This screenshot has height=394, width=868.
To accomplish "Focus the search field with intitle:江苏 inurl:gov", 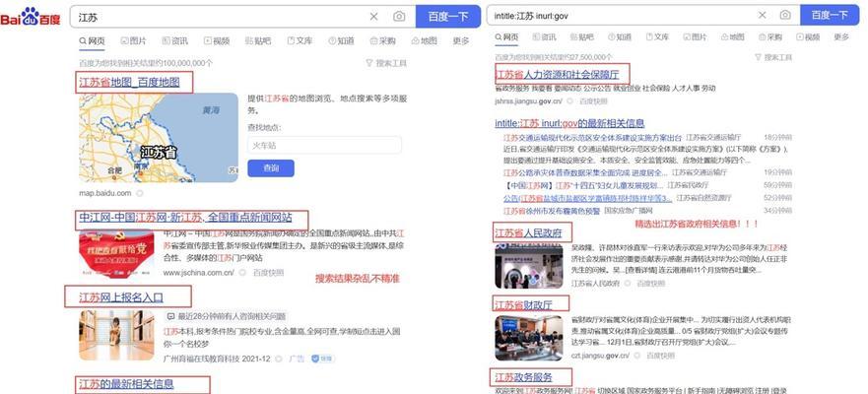I will click(623, 16).
